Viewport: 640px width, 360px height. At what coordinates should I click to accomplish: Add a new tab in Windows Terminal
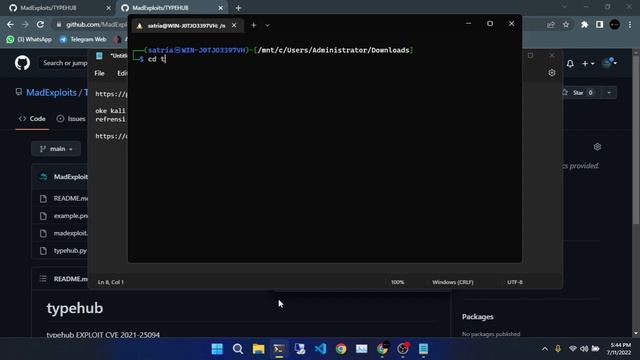(253, 25)
